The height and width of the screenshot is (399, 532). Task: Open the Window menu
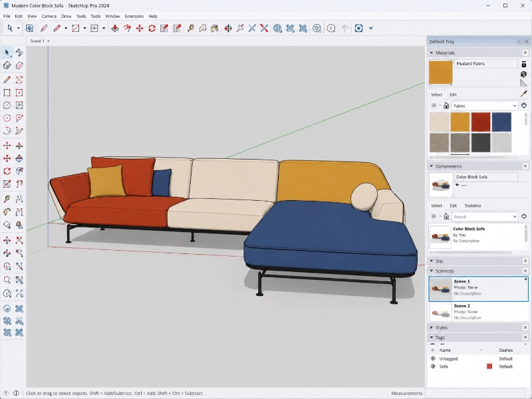coord(112,16)
